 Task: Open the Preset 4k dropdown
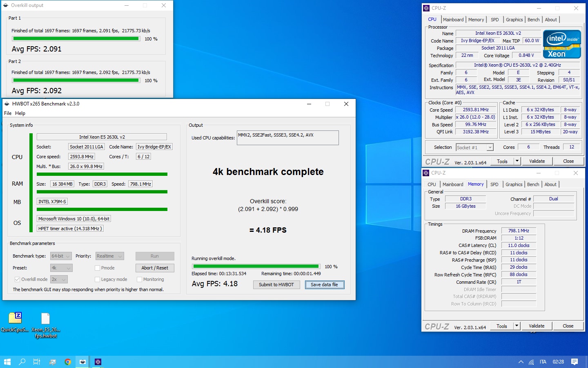pos(61,268)
